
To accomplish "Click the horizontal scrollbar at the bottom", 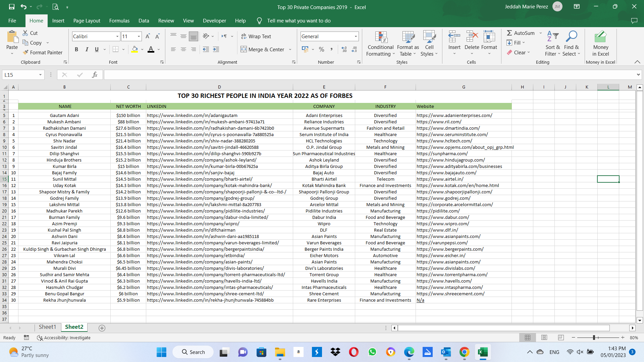I will pos(503,328).
